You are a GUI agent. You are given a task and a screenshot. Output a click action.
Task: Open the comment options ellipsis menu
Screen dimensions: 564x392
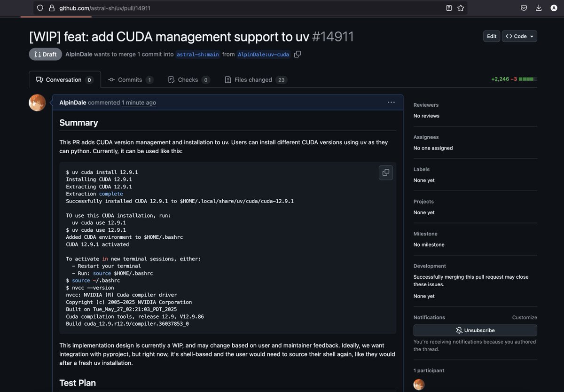click(x=391, y=102)
